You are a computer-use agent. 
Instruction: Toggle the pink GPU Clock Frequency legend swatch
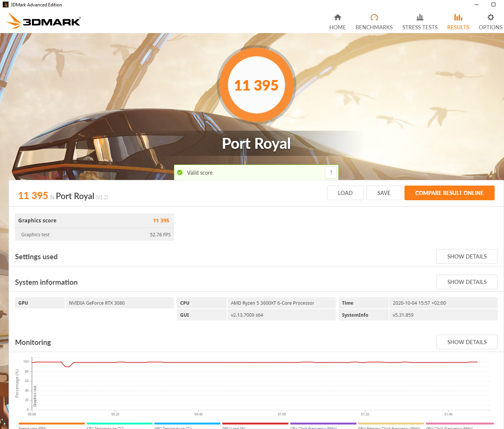click(x=460, y=423)
